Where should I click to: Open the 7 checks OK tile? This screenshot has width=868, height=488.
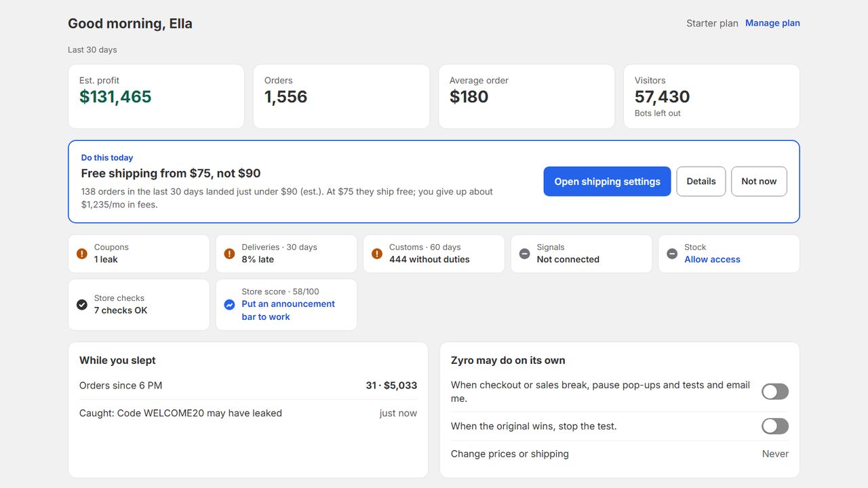[x=138, y=304]
